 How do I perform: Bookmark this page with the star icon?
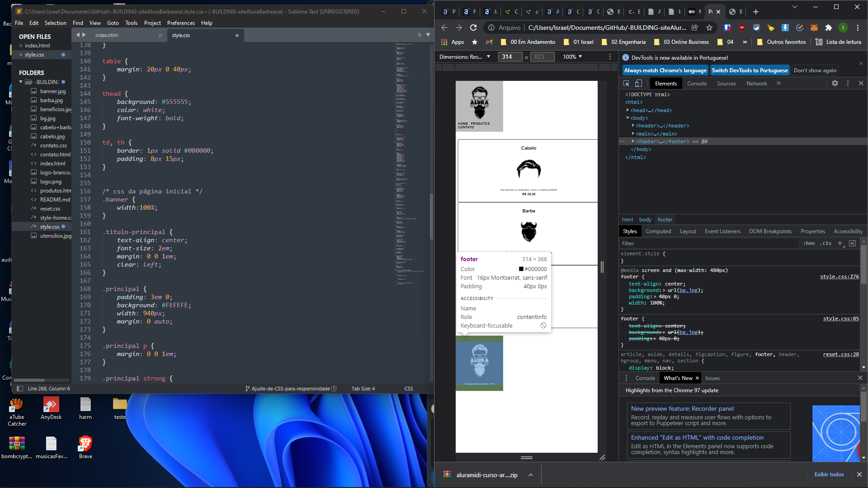click(709, 28)
